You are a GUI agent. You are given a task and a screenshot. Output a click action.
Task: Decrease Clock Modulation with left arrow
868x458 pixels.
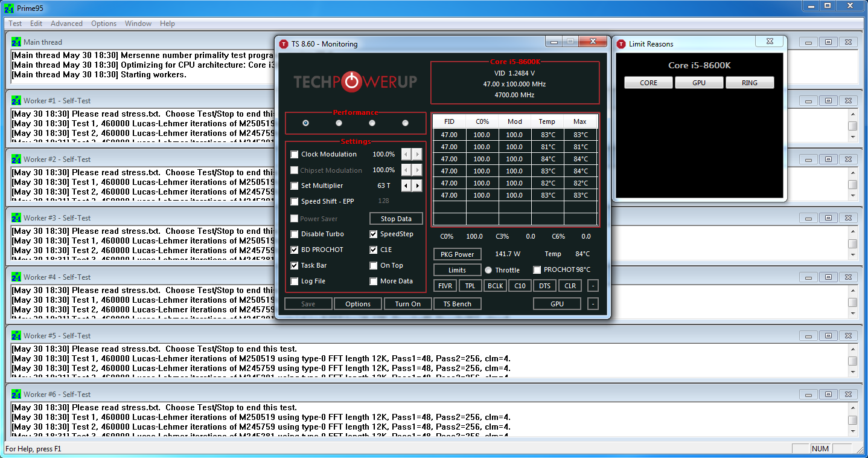coord(407,155)
